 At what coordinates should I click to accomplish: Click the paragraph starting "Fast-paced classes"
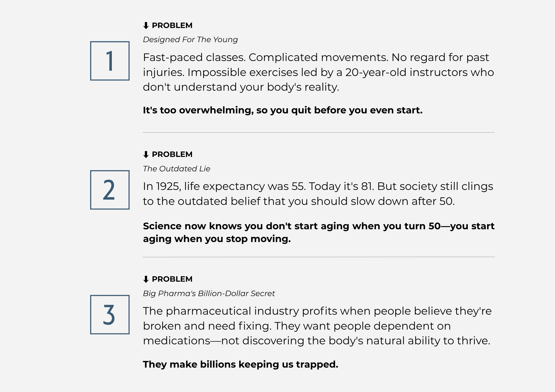click(x=318, y=72)
